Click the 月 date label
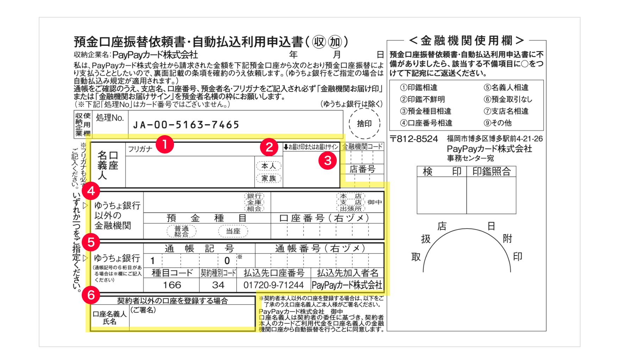The image size is (620, 364). click(x=337, y=55)
